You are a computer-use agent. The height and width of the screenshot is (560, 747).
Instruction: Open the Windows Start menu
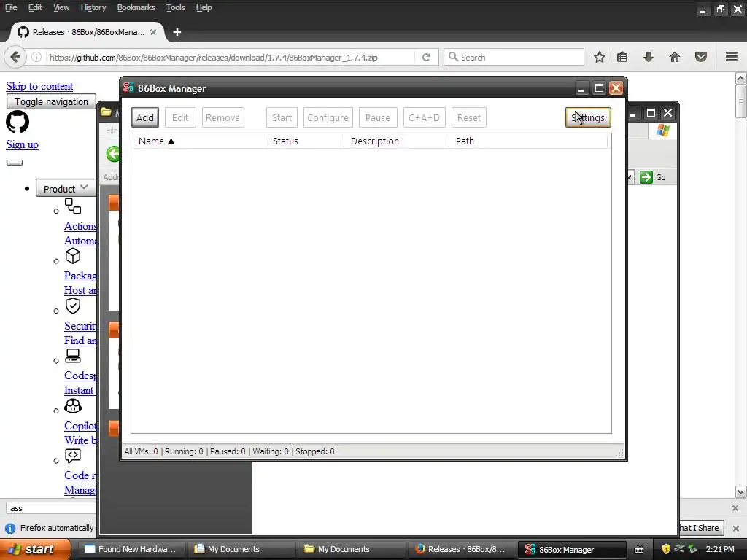tap(35, 549)
